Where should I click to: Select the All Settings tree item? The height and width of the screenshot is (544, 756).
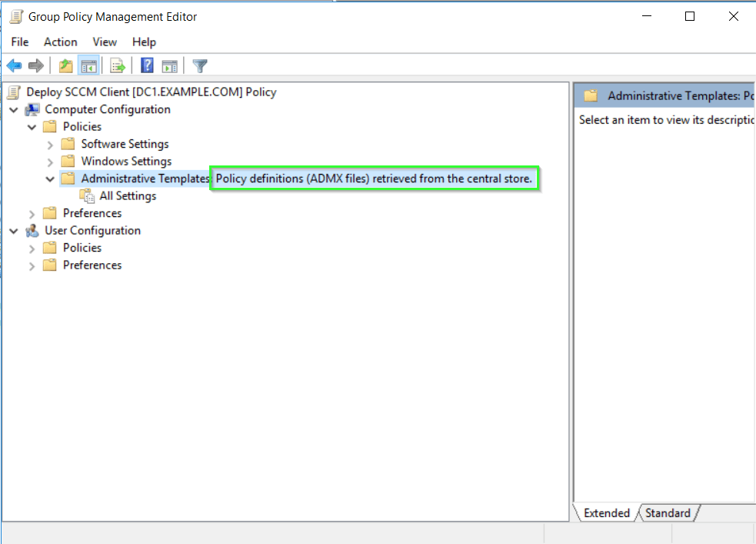pos(128,196)
